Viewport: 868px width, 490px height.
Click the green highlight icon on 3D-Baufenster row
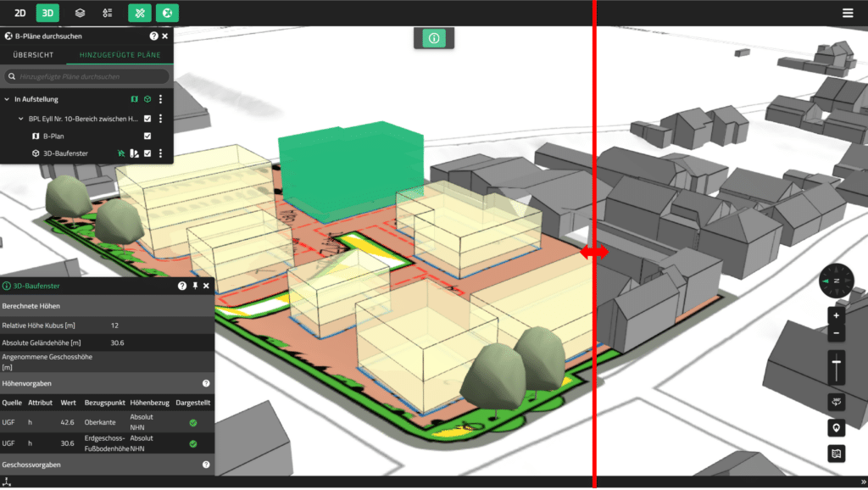point(121,153)
